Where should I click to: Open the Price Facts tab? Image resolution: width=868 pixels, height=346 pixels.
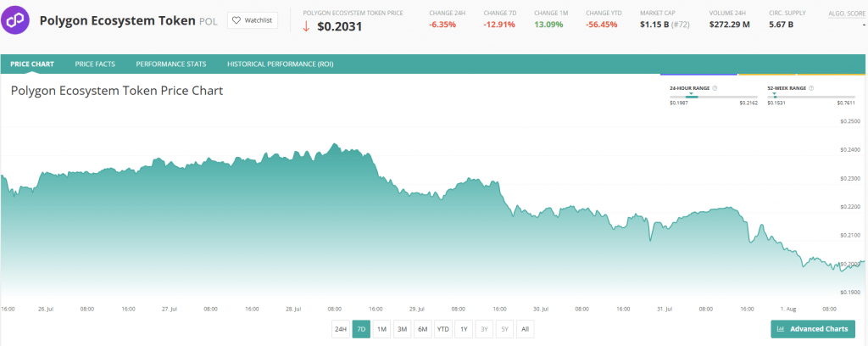(x=95, y=64)
